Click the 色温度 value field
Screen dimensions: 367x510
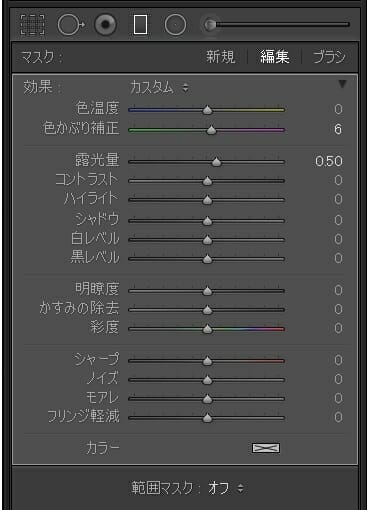[338, 109]
